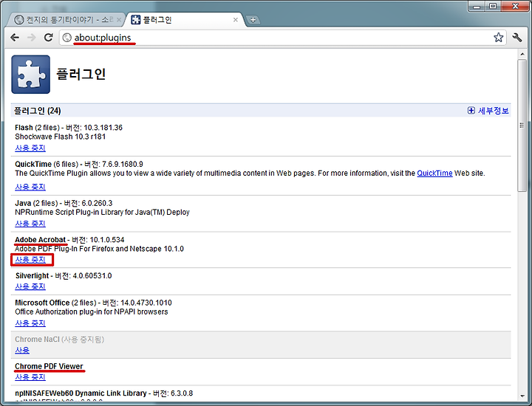Maximize the browser window
The image size is (532, 406).
click(x=493, y=6)
